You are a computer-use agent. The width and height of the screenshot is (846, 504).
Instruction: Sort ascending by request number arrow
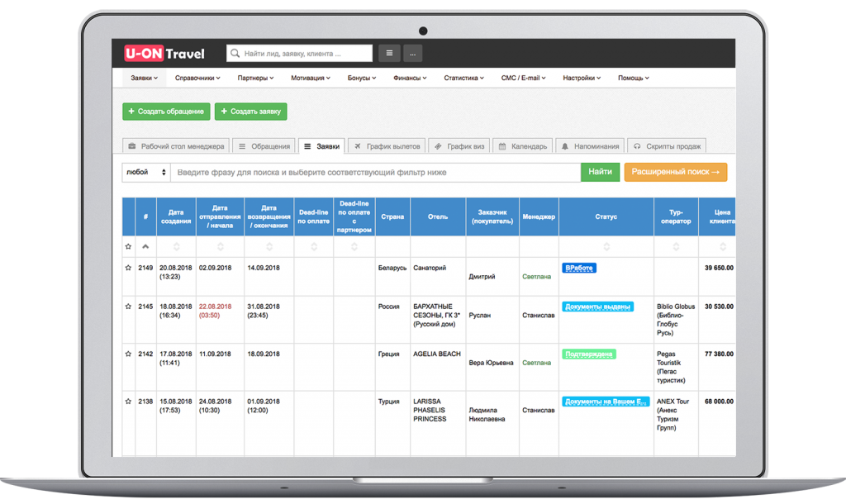tap(145, 246)
